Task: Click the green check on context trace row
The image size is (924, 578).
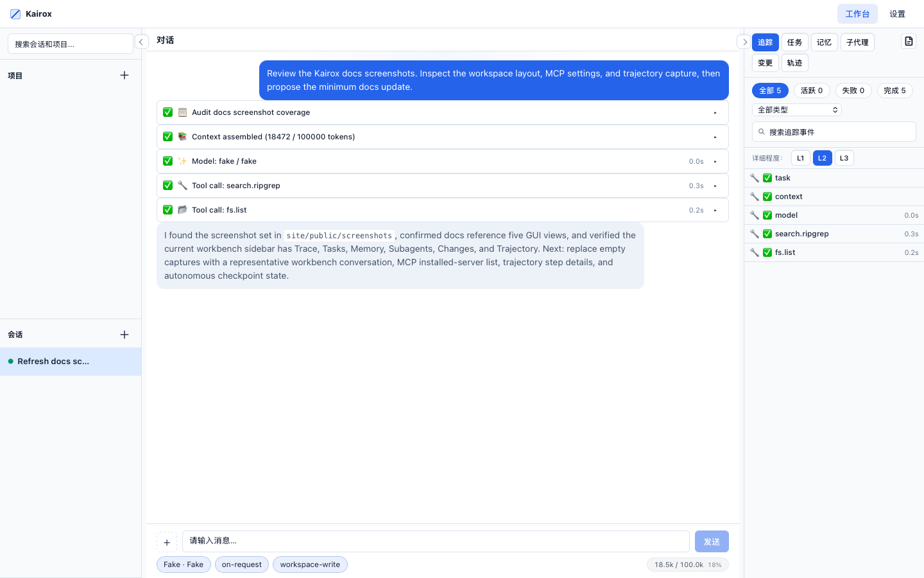Action: [767, 197]
